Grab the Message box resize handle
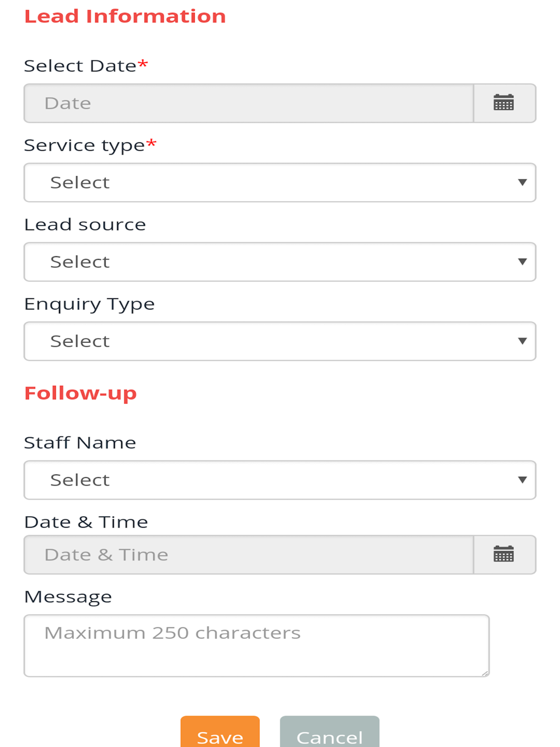Screen dimensions: 560x747 coord(485,673)
